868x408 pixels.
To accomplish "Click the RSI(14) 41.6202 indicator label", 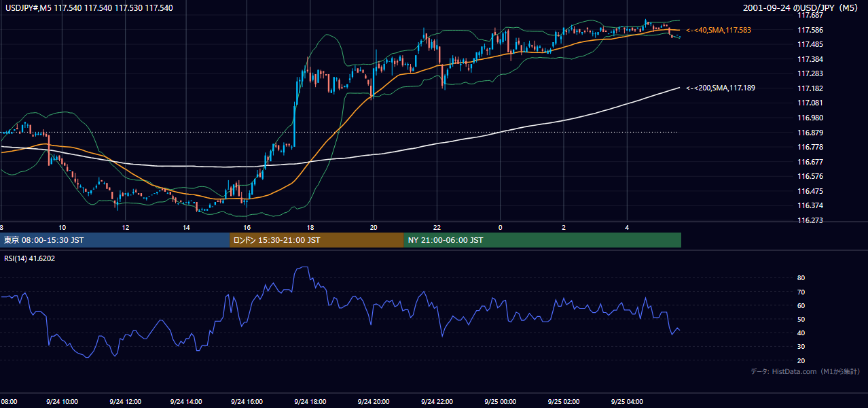I will (x=28, y=258).
